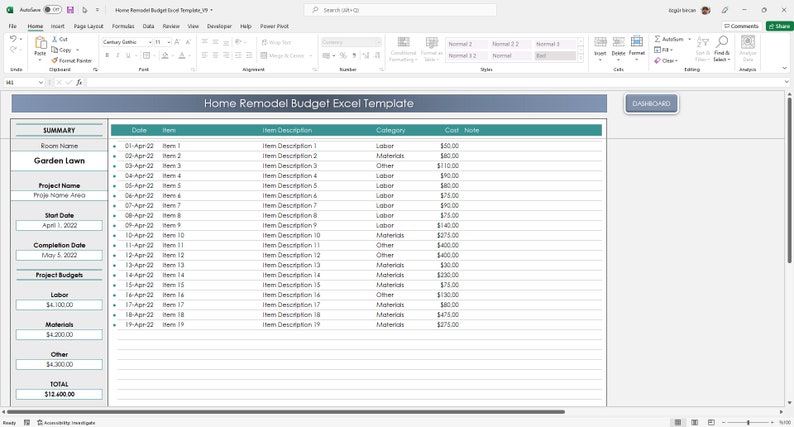
Task: Collapse the ribbon with chevron
Action: tap(784, 68)
